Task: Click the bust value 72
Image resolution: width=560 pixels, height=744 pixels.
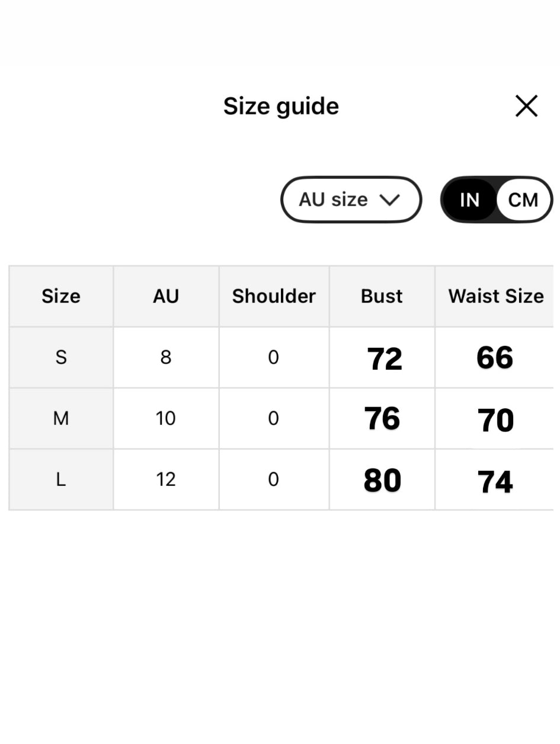Action: pos(384,359)
